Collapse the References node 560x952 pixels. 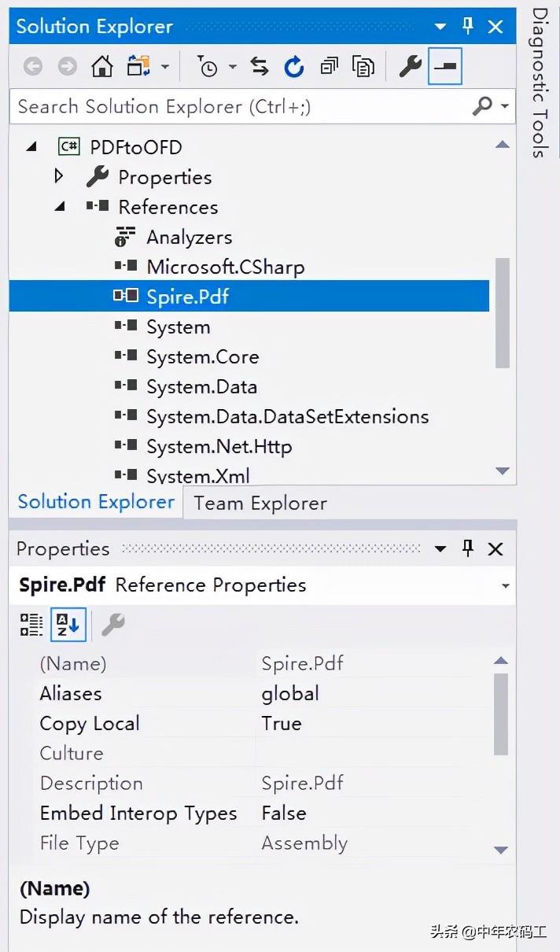click(60, 207)
